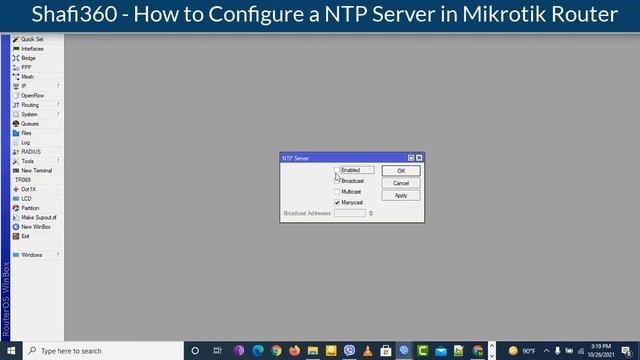This screenshot has height=360, width=640.
Task: Expand the Tools submenu arrow
Action: click(x=58, y=161)
